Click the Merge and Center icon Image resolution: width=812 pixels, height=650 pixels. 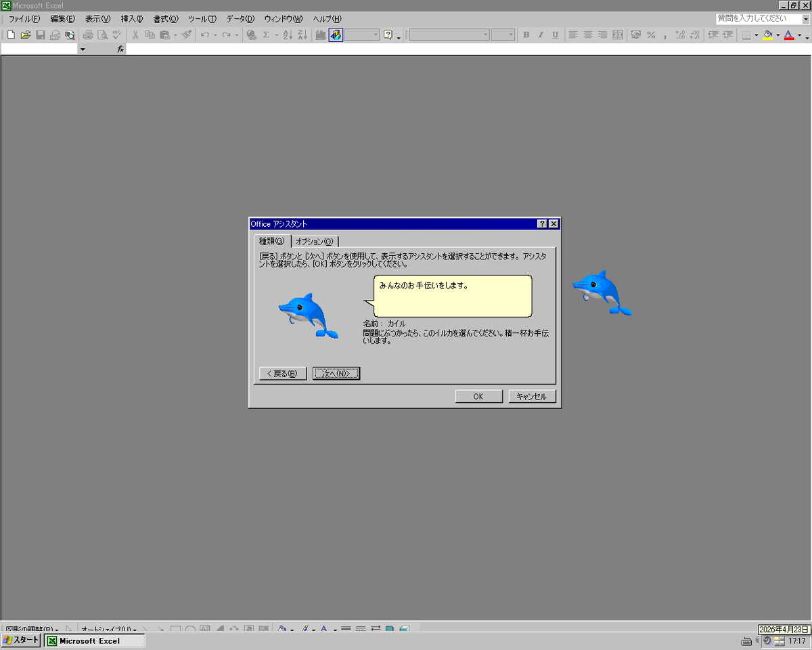[618, 35]
